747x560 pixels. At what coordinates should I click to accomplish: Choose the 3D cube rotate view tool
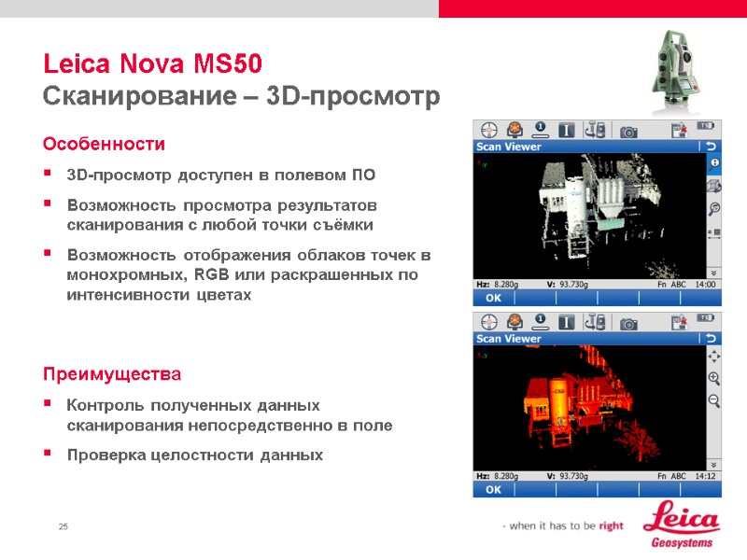713,186
